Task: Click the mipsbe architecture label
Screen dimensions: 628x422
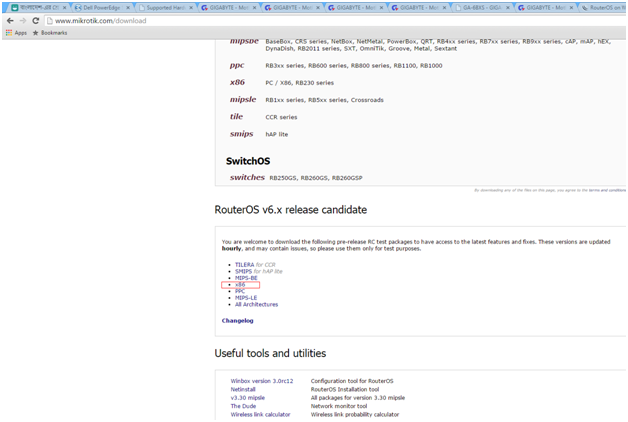Action: pyautogui.click(x=244, y=41)
